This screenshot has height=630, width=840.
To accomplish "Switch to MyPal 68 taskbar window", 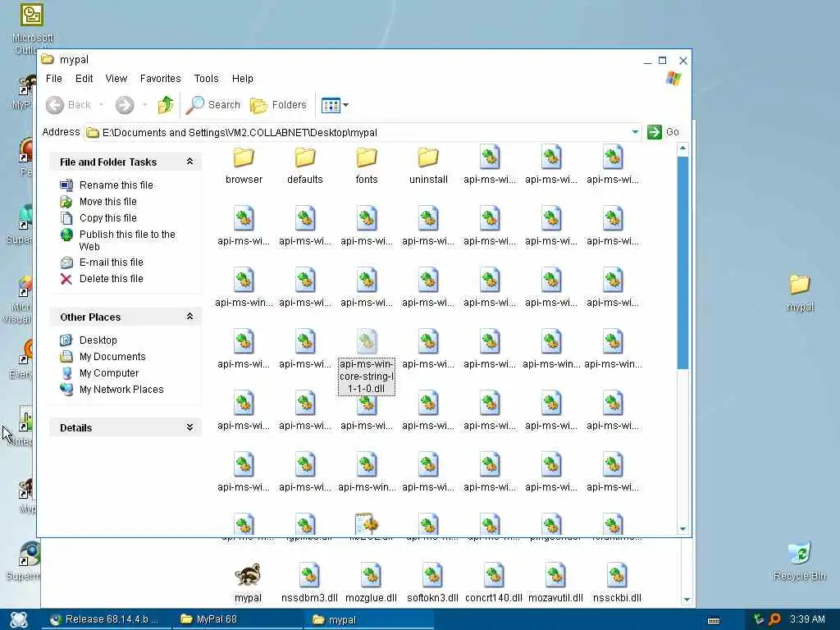I will click(235, 619).
